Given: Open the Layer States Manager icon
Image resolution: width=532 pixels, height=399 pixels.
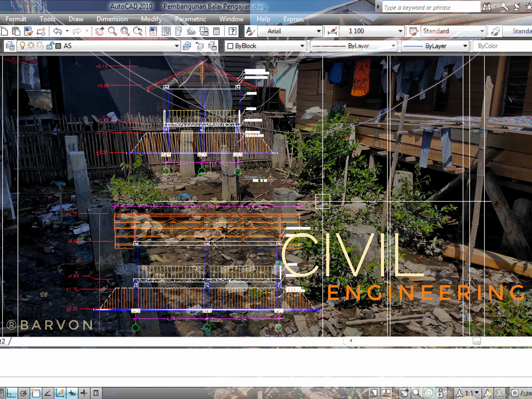Looking at the screenshot, I should click(x=212, y=46).
